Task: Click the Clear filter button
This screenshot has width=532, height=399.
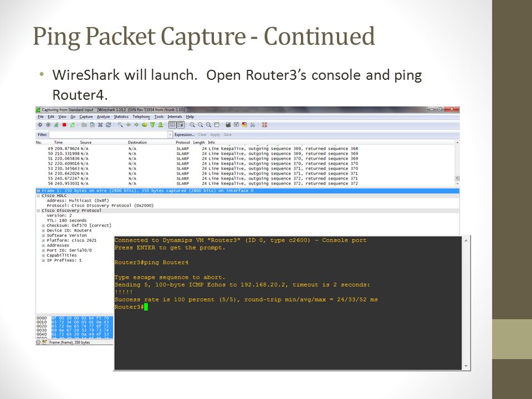Action: [x=203, y=135]
